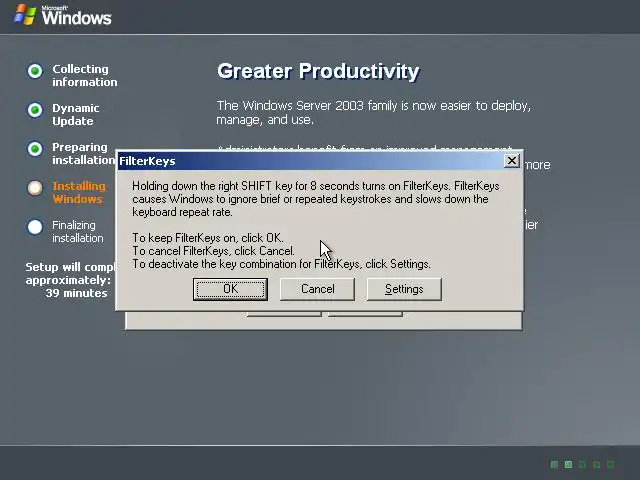
Task: Click the progress indicator squares at bottom right
Action: 582,464
